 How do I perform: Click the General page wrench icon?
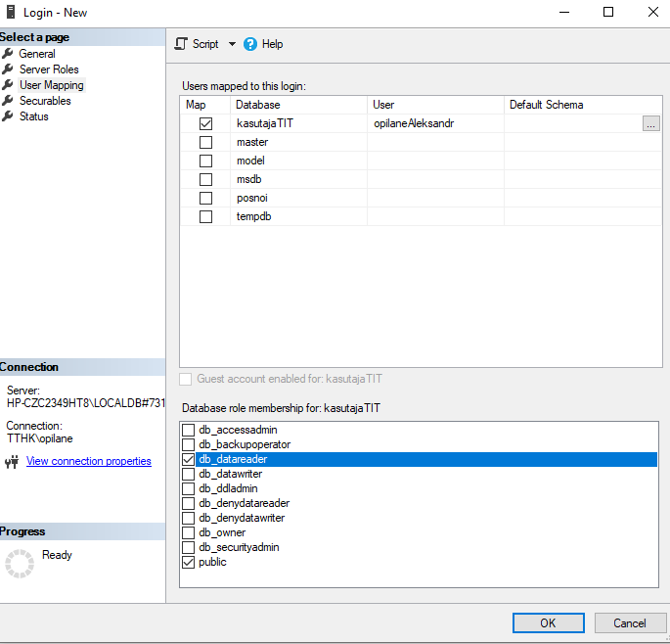click(x=8, y=54)
